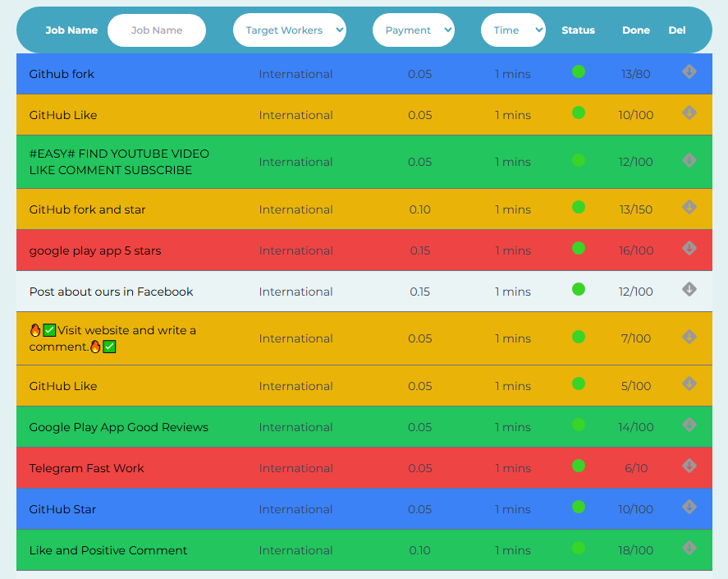This screenshot has width=728, height=579.
Task: Click the delete icon for Github fork
Action: [689, 71]
